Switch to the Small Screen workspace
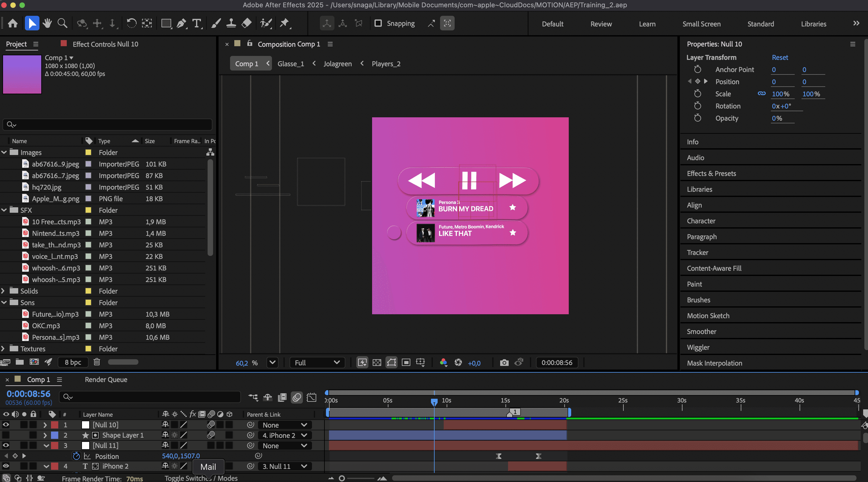The height and width of the screenshot is (482, 868). pos(702,24)
